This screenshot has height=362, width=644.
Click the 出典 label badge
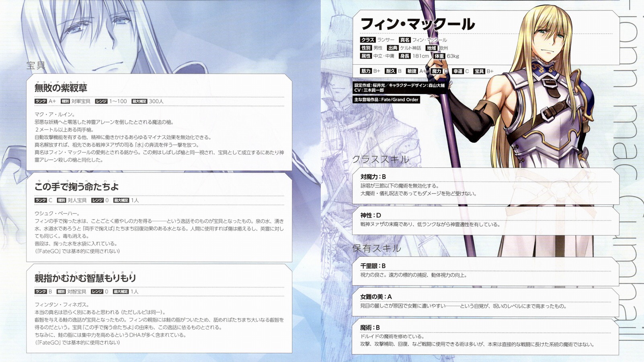(x=393, y=48)
